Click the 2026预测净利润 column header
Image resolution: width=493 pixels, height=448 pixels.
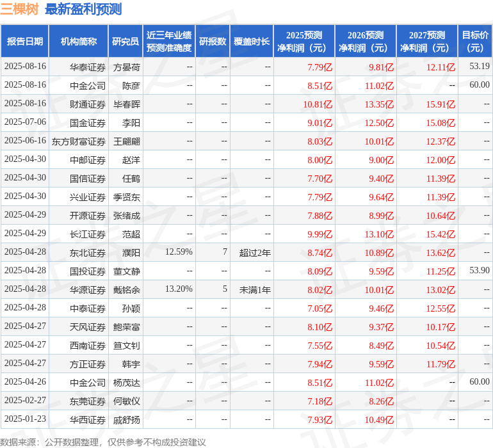366,42
